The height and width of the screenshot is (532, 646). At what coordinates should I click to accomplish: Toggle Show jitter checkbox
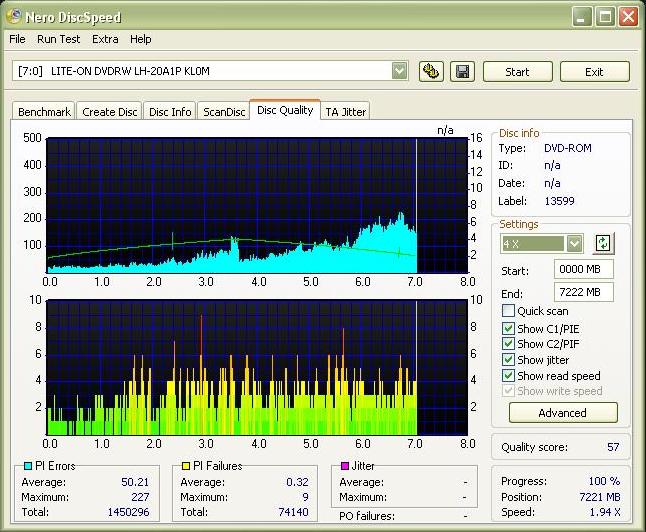pyautogui.click(x=508, y=359)
